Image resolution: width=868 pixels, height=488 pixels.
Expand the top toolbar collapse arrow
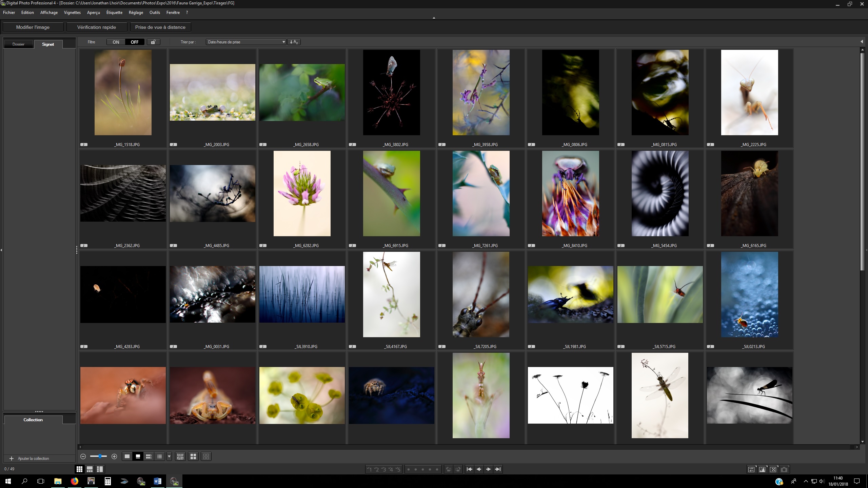click(x=434, y=18)
